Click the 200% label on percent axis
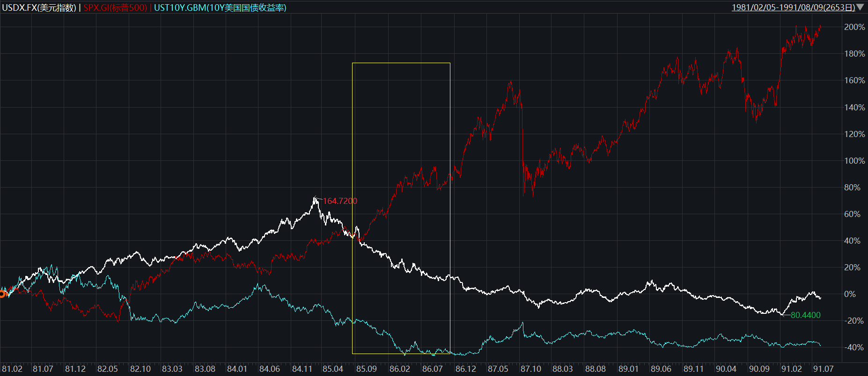 pyautogui.click(x=854, y=27)
